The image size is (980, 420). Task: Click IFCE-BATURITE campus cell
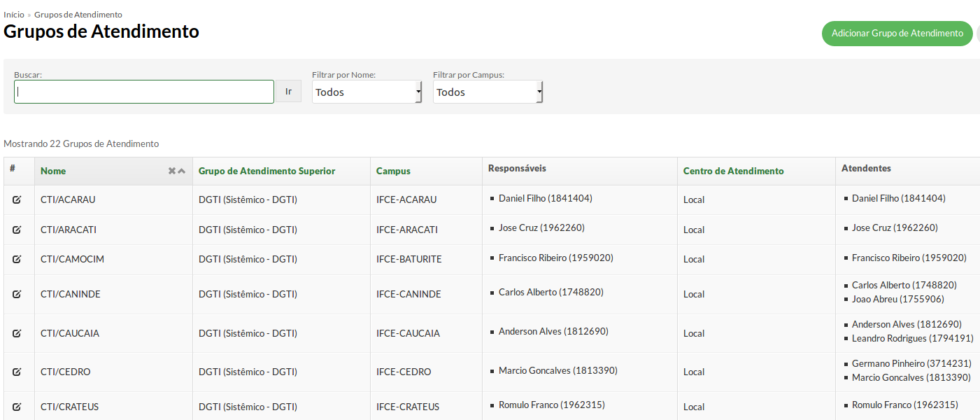pos(409,259)
